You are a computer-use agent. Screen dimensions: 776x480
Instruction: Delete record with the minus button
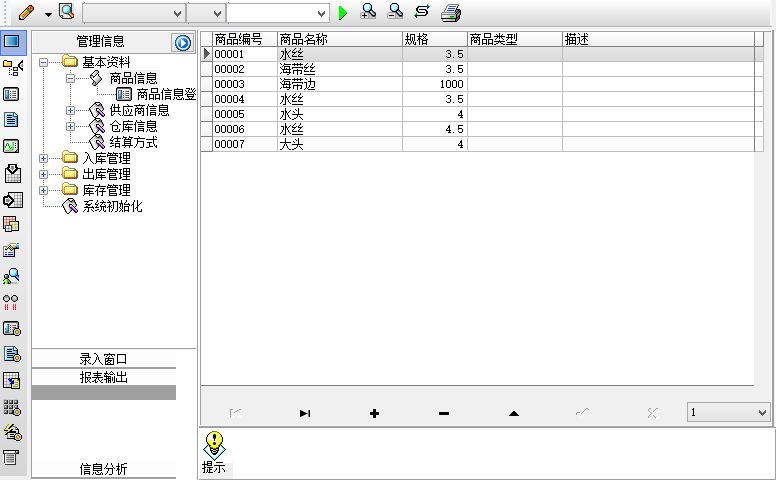[444, 413]
